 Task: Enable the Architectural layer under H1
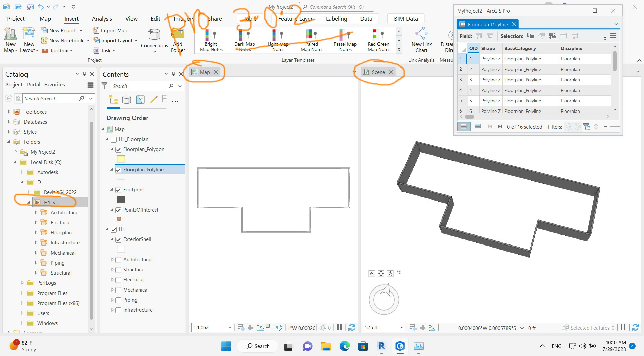pyautogui.click(x=118, y=260)
